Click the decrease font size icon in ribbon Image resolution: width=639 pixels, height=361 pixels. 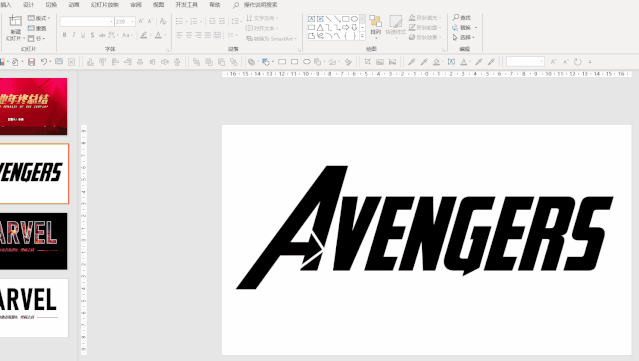[x=150, y=21]
